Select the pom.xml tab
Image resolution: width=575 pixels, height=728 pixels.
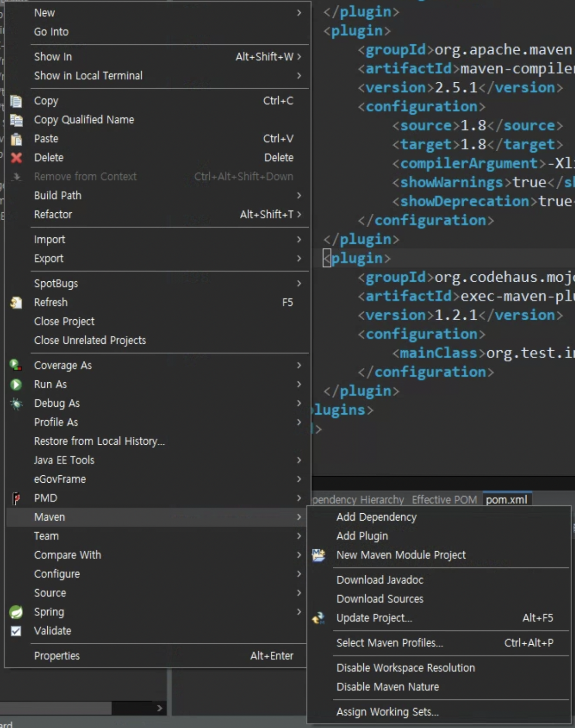[x=507, y=499]
